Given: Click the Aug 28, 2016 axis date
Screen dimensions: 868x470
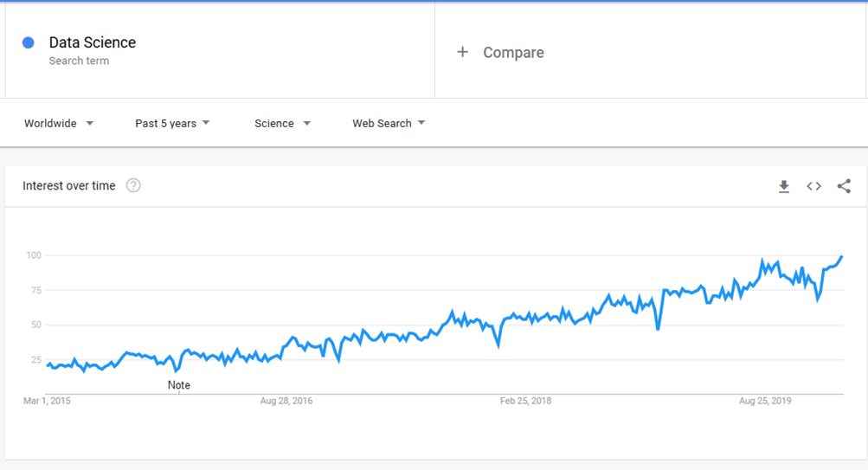Looking at the screenshot, I should [x=286, y=401].
